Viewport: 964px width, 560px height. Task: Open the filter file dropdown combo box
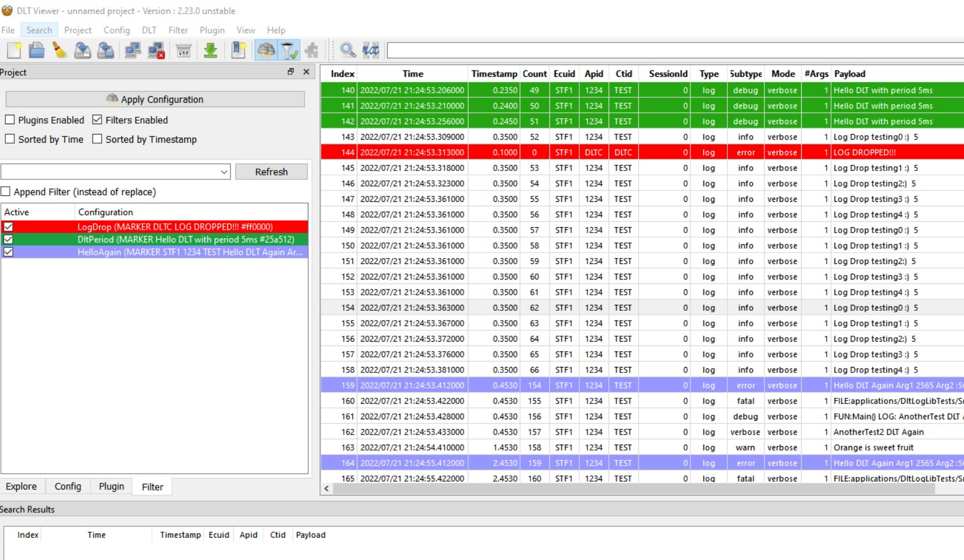tap(115, 172)
